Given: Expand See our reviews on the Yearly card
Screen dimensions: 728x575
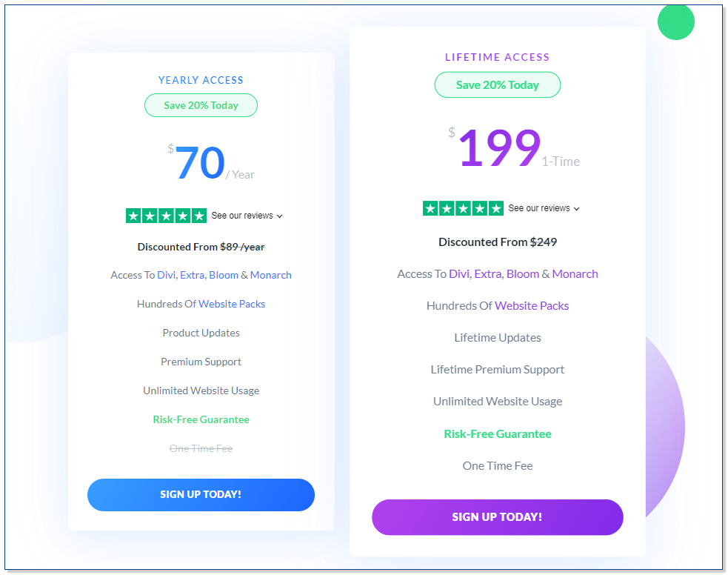Looking at the screenshot, I should [242, 215].
